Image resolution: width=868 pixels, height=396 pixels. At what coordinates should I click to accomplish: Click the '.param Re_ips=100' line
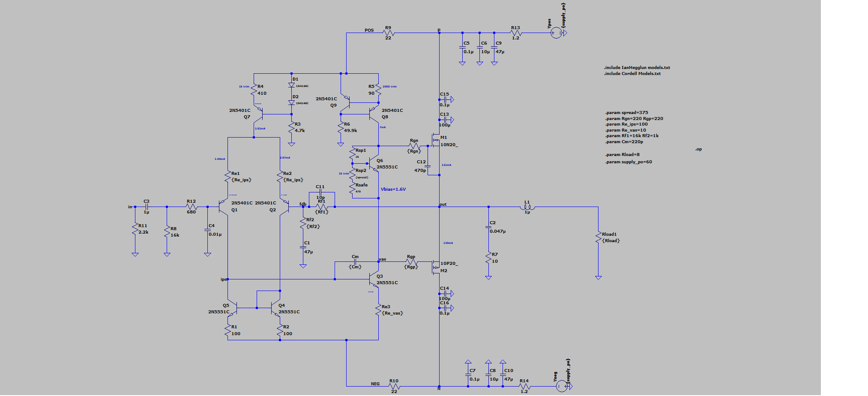pyautogui.click(x=626, y=124)
